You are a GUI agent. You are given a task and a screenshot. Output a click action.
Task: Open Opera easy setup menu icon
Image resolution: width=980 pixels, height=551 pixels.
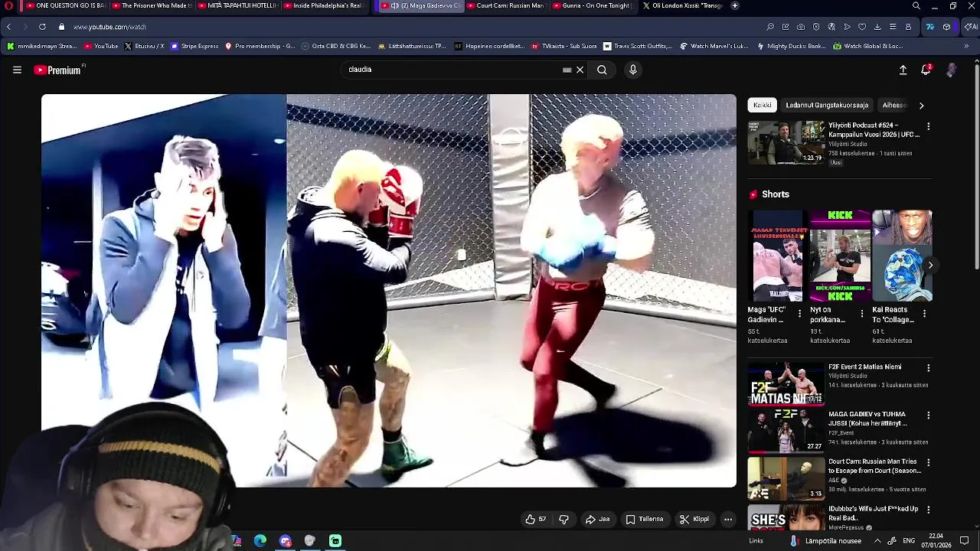[893, 27]
